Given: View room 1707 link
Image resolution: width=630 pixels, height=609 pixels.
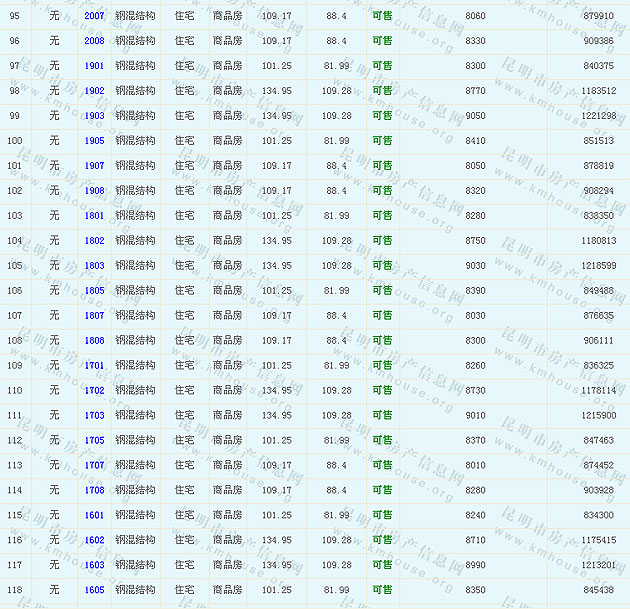Looking at the screenshot, I should pyautogui.click(x=94, y=466).
